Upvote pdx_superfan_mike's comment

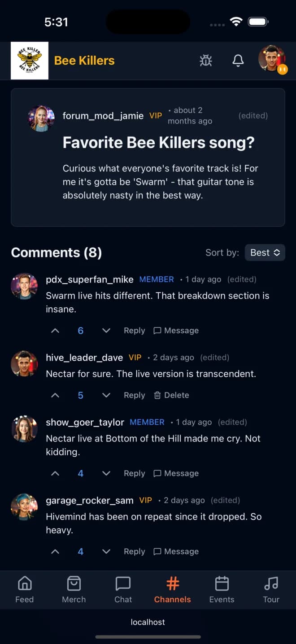pyautogui.click(x=55, y=330)
